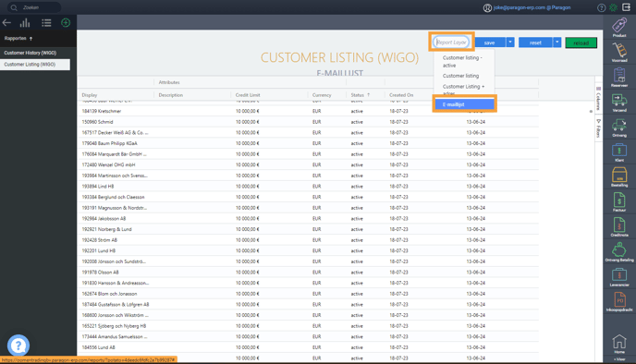Click the '192984 Jakobsson AB' row
This screenshot has width=636, height=364.
pos(308,218)
